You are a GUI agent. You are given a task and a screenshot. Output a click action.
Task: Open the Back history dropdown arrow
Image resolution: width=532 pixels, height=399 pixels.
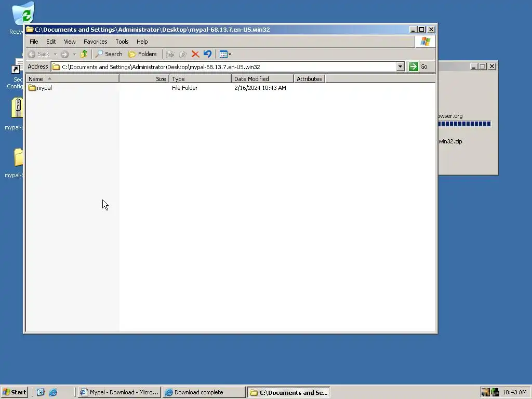(55, 54)
